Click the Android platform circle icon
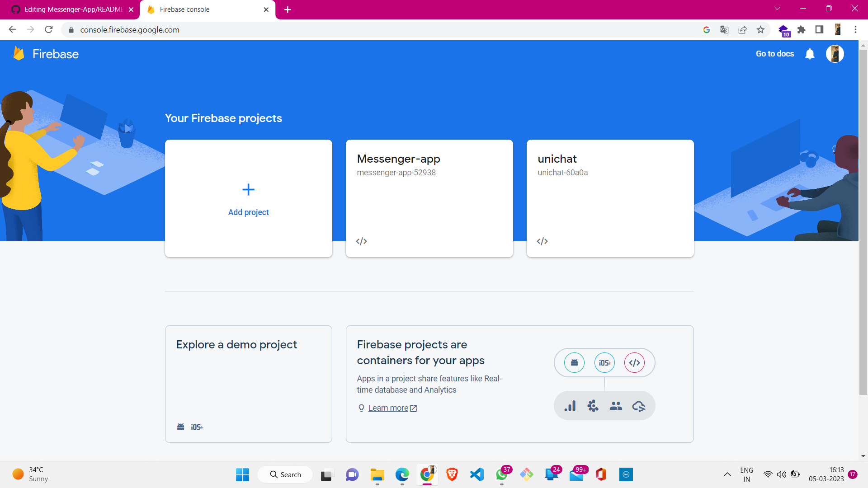The height and width of the screenshot is (488, 868). coord(574,362)
